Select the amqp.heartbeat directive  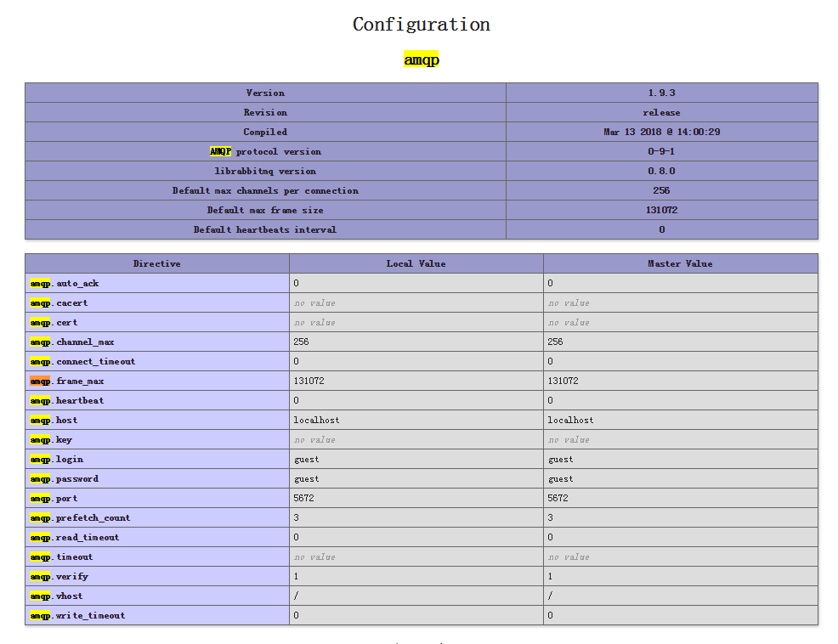coord(67,401)
